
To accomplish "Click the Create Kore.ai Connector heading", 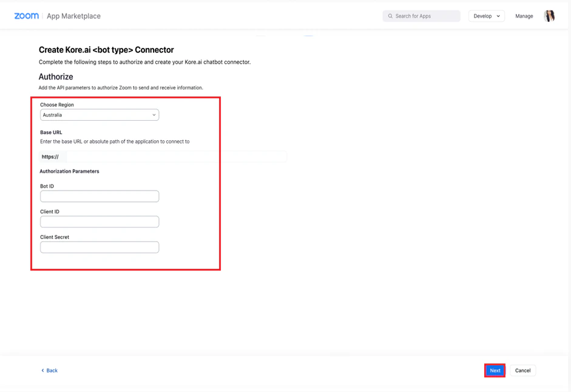I will coord(106,50).
